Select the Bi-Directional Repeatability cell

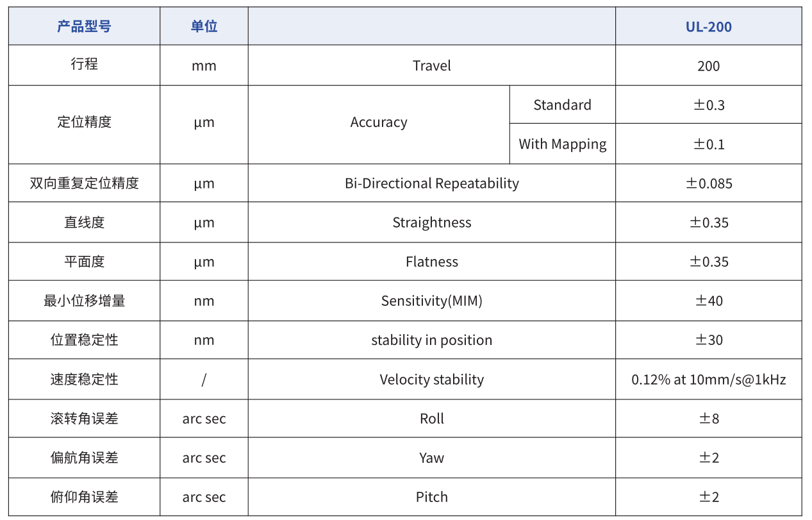coord(431,183)
